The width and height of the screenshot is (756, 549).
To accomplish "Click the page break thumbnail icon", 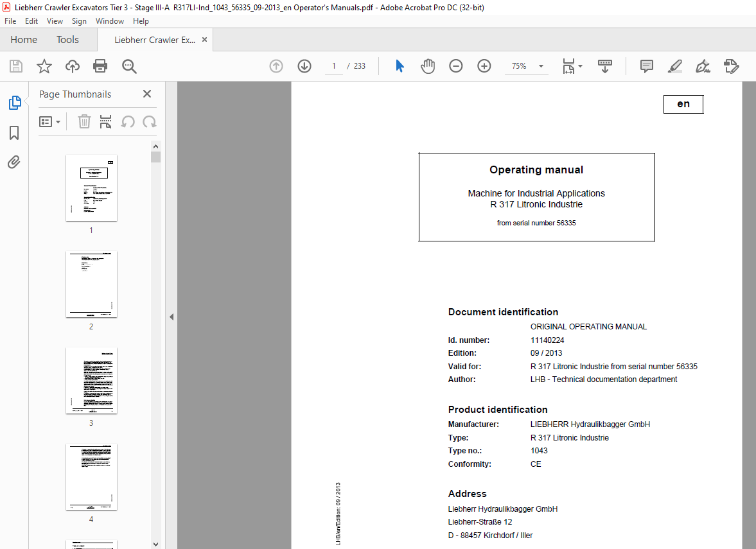I will (x=105, y=121).
